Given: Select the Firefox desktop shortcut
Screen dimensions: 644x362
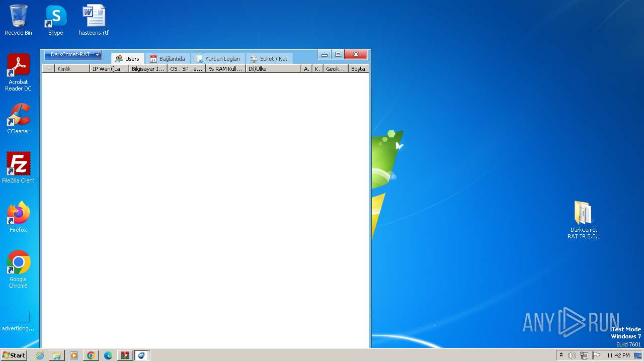Looking at the screenshot, I should 18,217.
